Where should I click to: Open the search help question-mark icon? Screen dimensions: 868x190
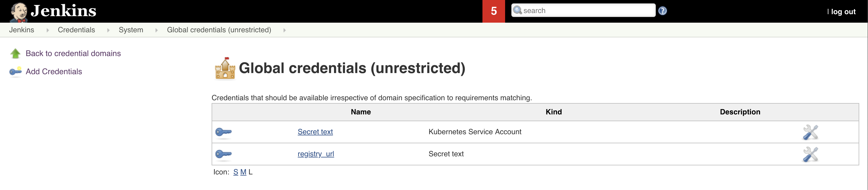tap(662, 11)
